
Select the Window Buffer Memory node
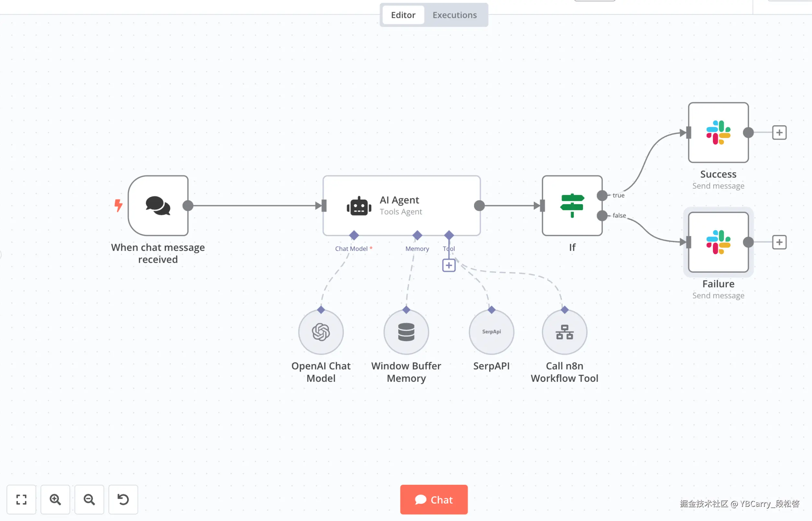pos(406,332)
